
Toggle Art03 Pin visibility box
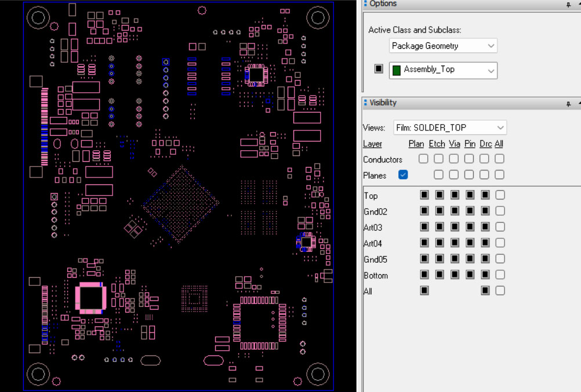click(x=470, y=227)
